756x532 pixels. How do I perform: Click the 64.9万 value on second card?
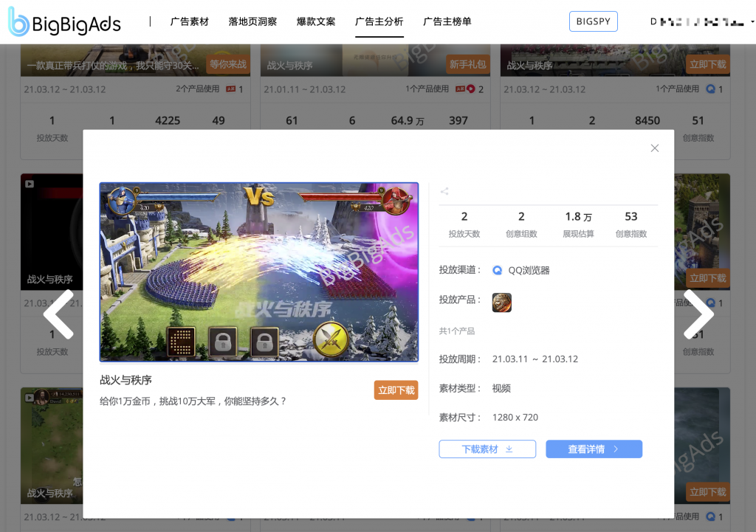[408, 121]
